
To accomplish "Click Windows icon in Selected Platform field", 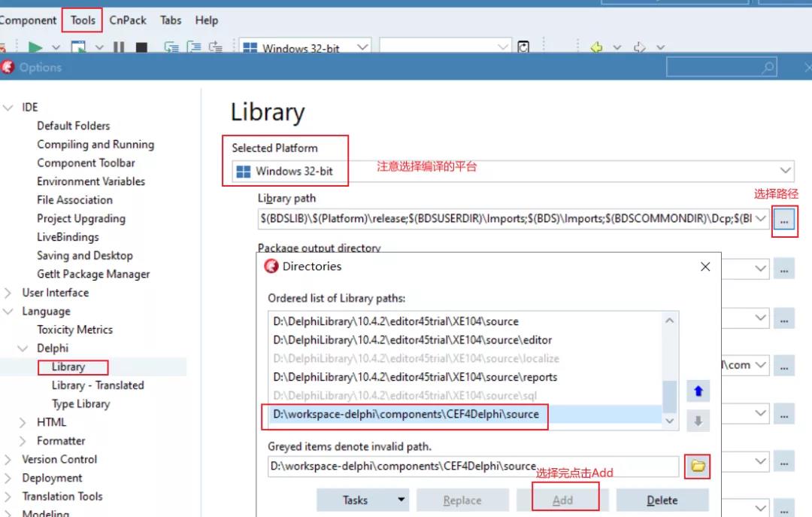I will pyautogui.click(x=244, y=172).
